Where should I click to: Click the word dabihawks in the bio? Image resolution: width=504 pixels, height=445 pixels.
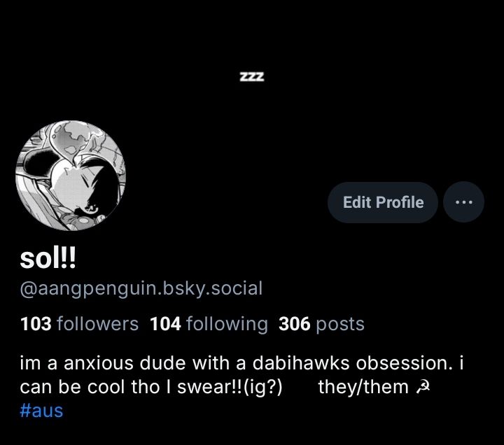pyautogui.click(x=300, y=363)
